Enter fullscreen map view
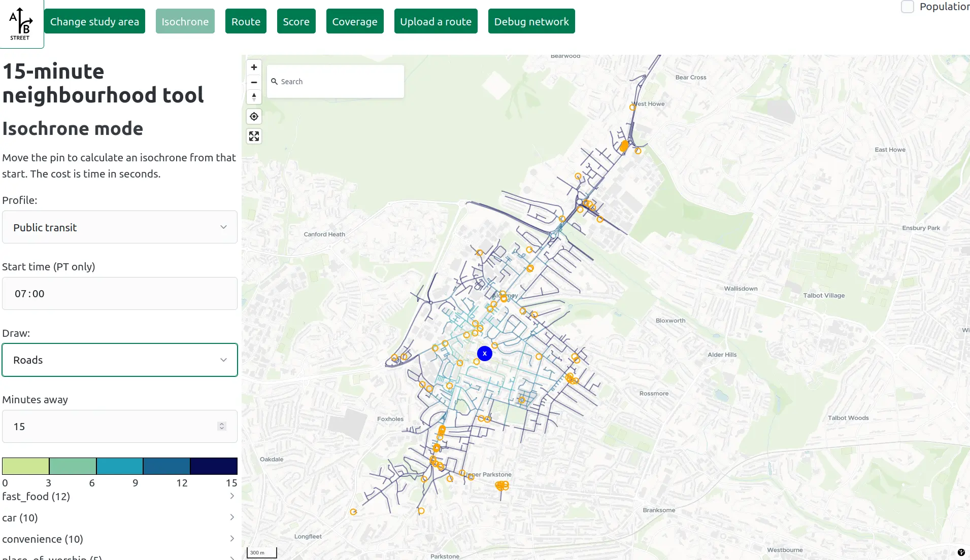The width and height of the screenshot is (970, 560). pyautogui.click(x=254, y=136)
